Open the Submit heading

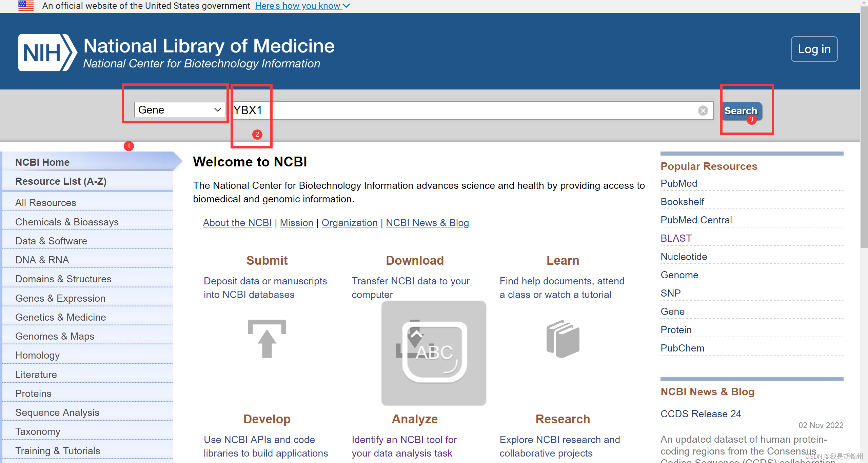click(x=267, y=260)
